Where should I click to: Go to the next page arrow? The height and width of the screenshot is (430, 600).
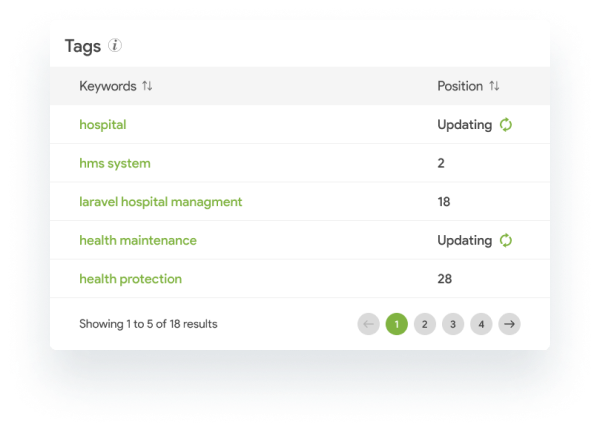[x=509, y=324]
